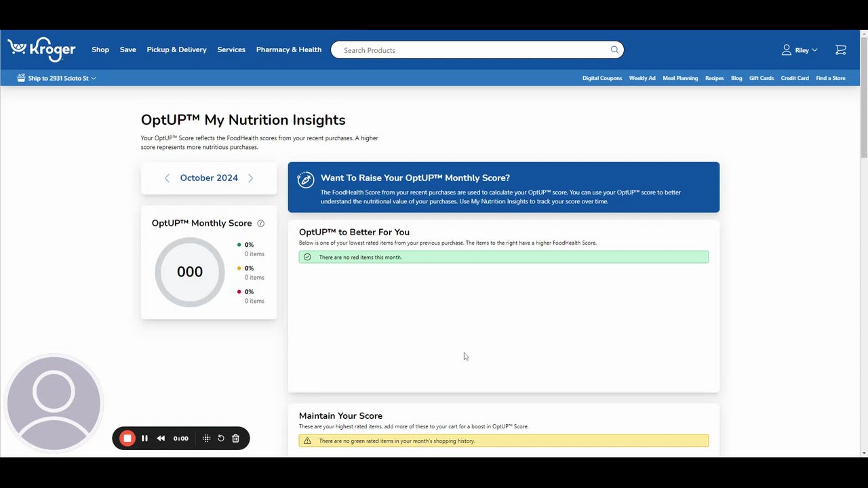The image size is (868, 488).
Task: Click into the Search Products field
Action: [477, 49]
